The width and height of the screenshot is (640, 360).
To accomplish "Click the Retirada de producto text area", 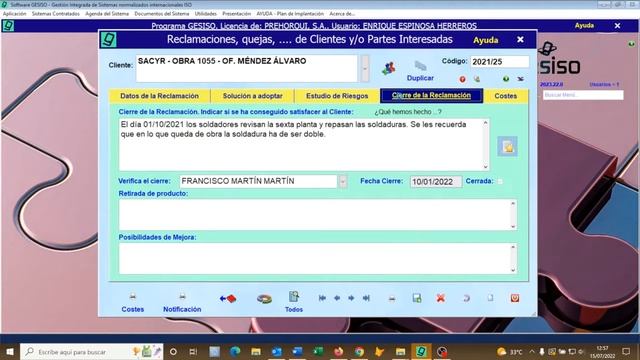I will coord(314,215).
